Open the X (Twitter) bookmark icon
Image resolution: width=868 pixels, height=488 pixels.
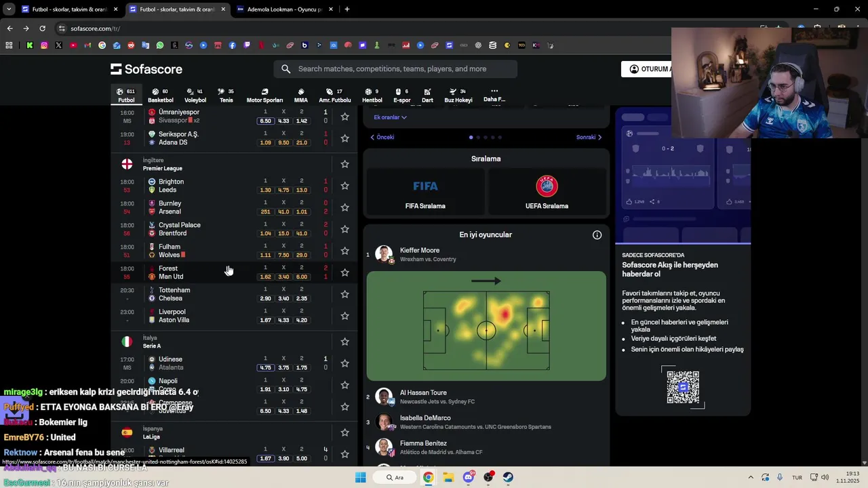[58, 45]
